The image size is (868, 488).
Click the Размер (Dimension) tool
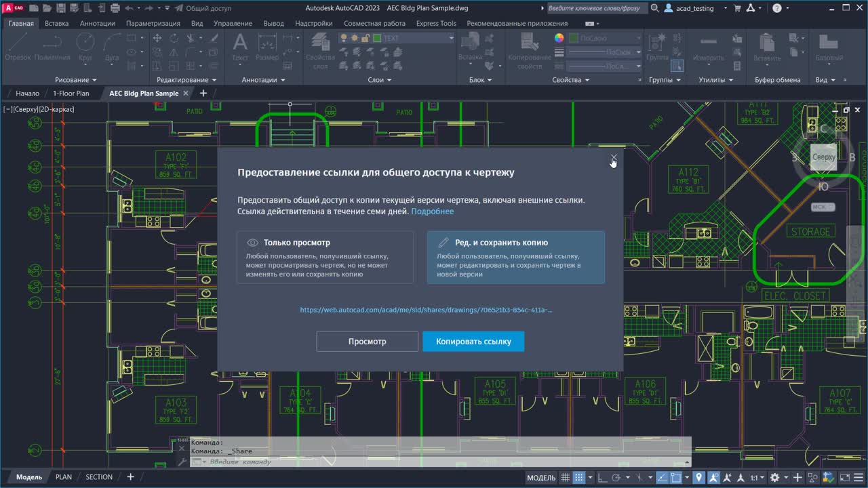267,47
